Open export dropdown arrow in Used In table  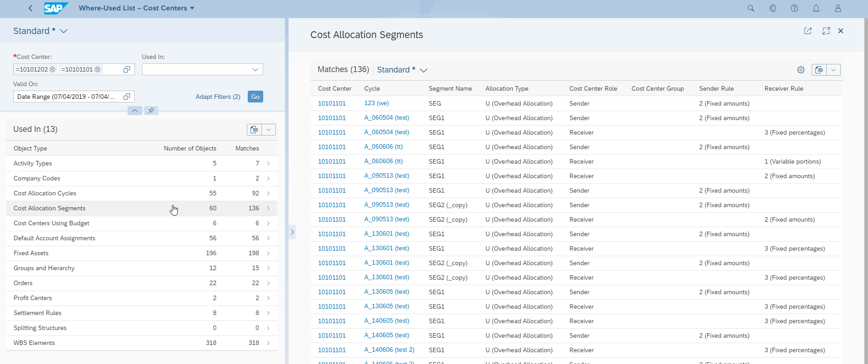tap(269, 130)
